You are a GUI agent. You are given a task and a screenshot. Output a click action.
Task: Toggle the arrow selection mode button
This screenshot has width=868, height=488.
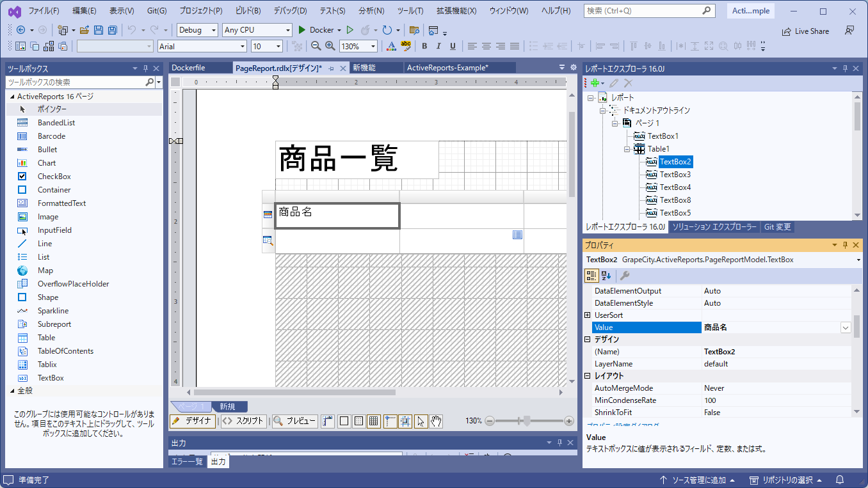[421, 421]
